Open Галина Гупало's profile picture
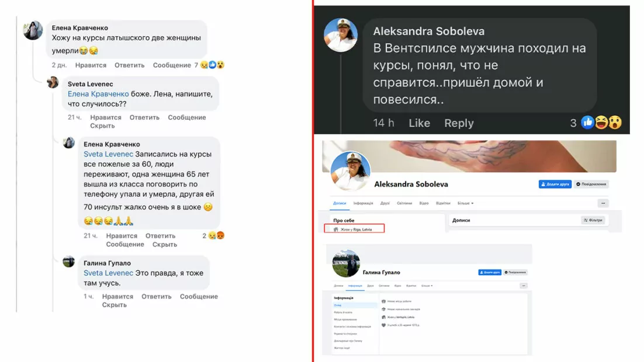Viewport: 644px width, 362px height. (346, 263)
